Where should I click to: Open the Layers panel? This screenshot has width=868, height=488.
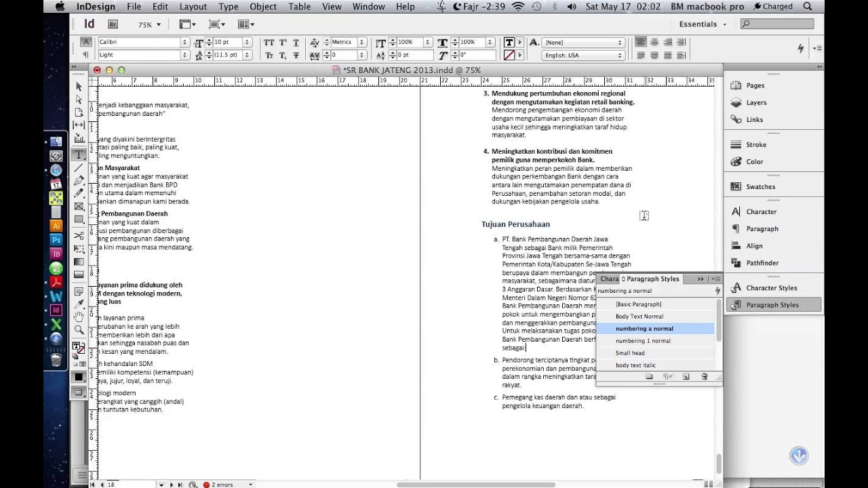point(756,102)
